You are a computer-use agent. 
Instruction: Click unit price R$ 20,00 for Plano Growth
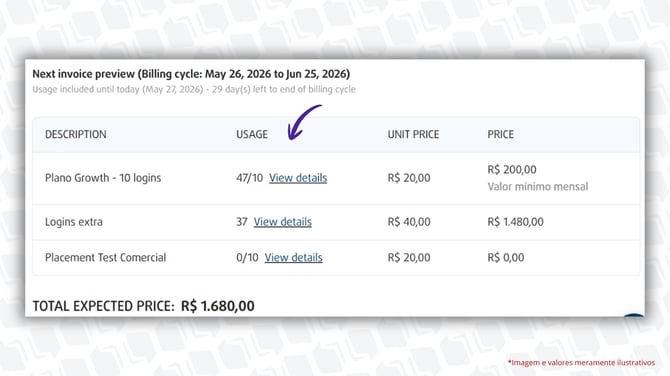[x=409, y=178]
